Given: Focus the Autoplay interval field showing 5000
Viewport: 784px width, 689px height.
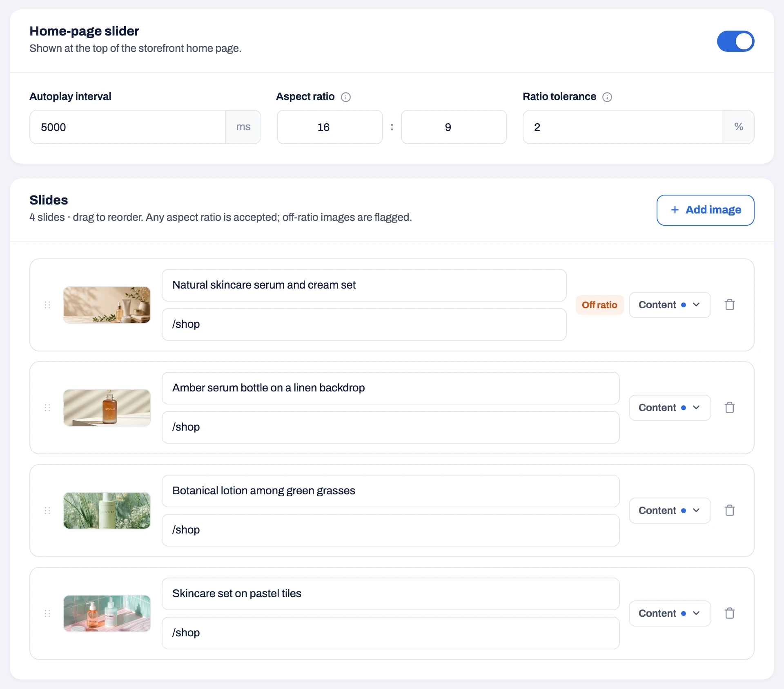Looking at the screenshot, I should [x=128, y=127].
